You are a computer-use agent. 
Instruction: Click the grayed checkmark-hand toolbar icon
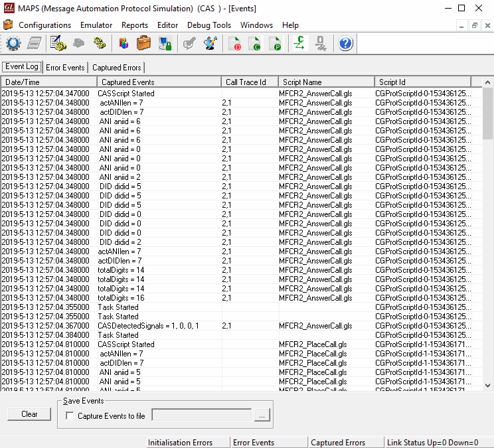point(189,43)
